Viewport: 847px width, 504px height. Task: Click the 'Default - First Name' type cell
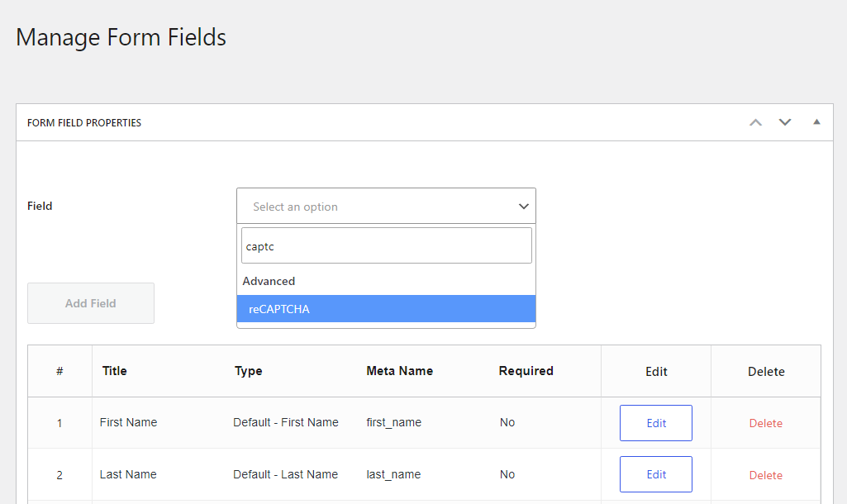[286, 422]
